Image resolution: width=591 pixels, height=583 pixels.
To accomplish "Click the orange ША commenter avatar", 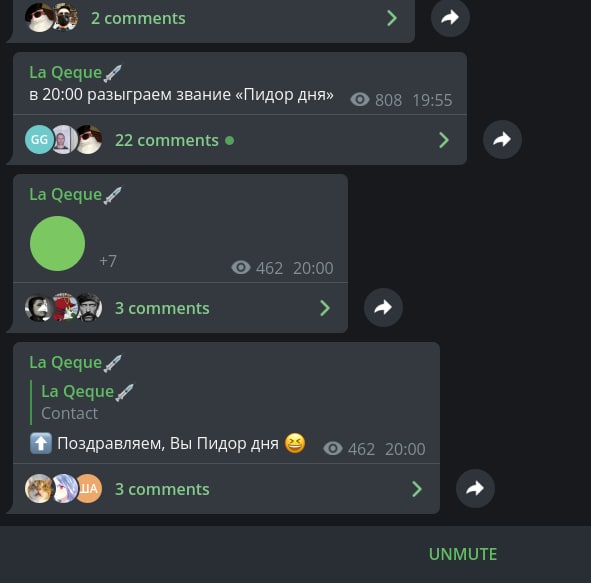I will [89, 488].
